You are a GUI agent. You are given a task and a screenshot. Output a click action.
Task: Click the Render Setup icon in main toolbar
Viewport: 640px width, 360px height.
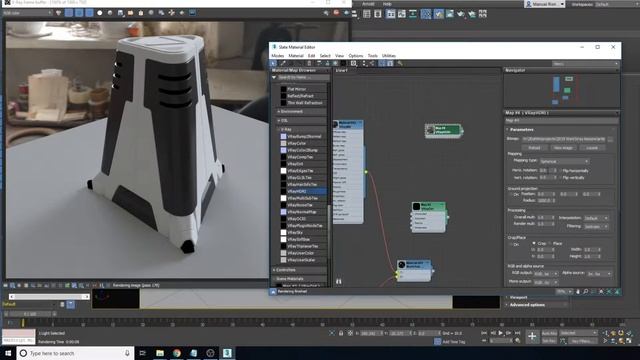click(438, 14)
